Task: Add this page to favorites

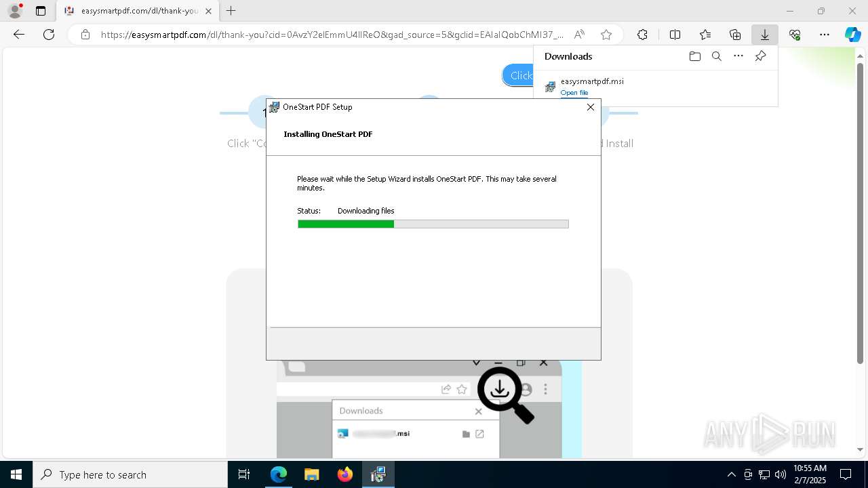Action: (x=606, y=35)
